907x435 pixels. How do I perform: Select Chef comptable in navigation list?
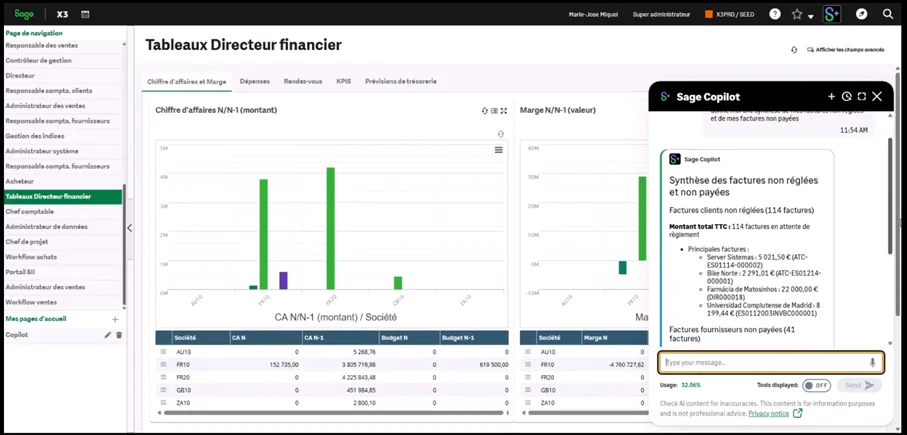[30, 211]
